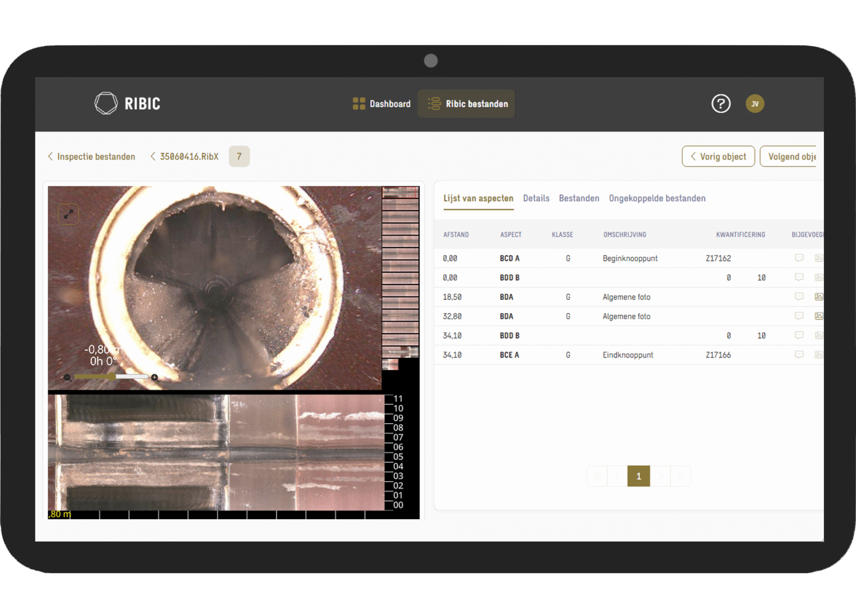Expand the camera view to fullscreen
856x616 pixels.
tap(68, 214)
